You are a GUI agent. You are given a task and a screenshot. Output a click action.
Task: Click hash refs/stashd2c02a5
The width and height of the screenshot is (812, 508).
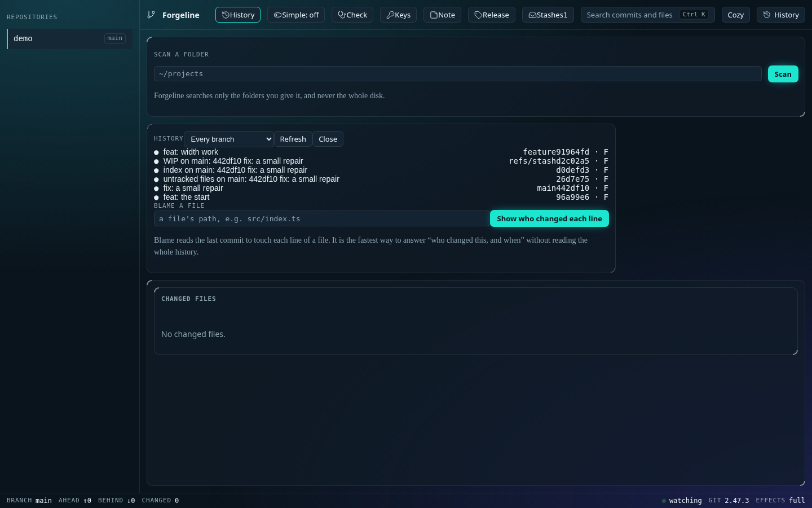click(x=549, y=161)
